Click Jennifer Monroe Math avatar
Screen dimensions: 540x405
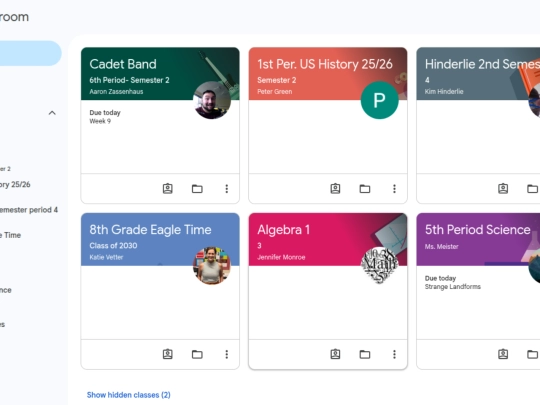[x=380, y=266]
